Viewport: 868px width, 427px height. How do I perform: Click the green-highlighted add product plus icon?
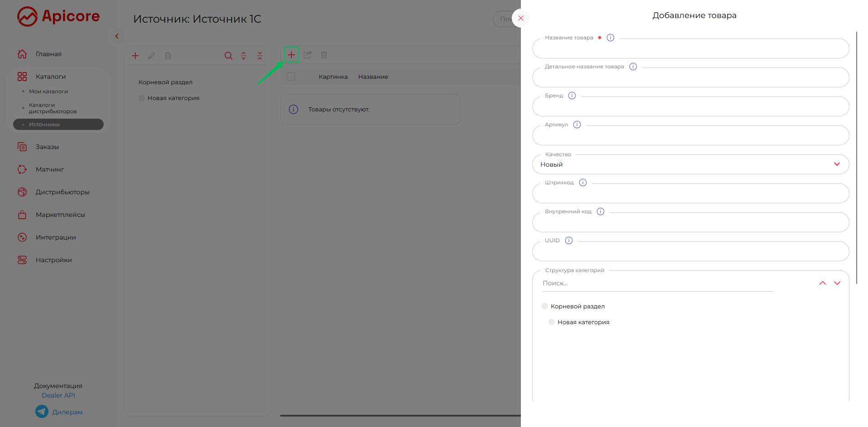291,55
